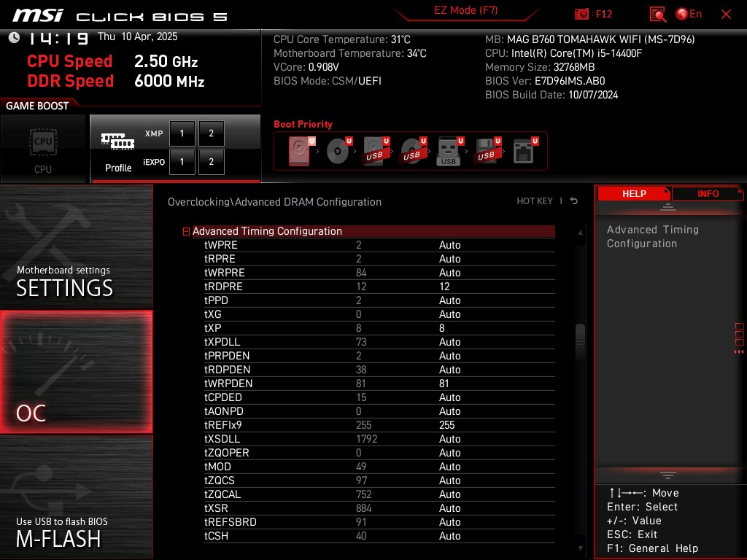Select the USB key boot priority icon
The height and width of the screenshot is (560, 747).
point(449,151)
